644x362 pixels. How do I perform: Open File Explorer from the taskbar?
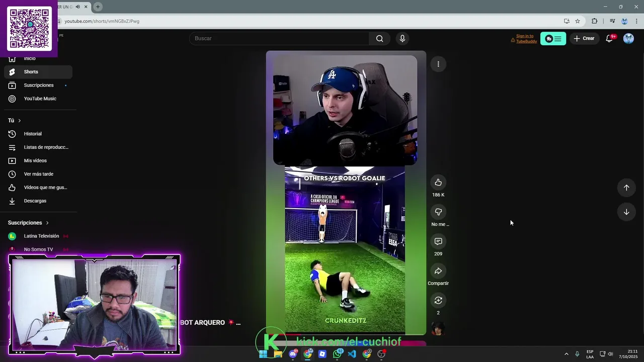point(278,354)
